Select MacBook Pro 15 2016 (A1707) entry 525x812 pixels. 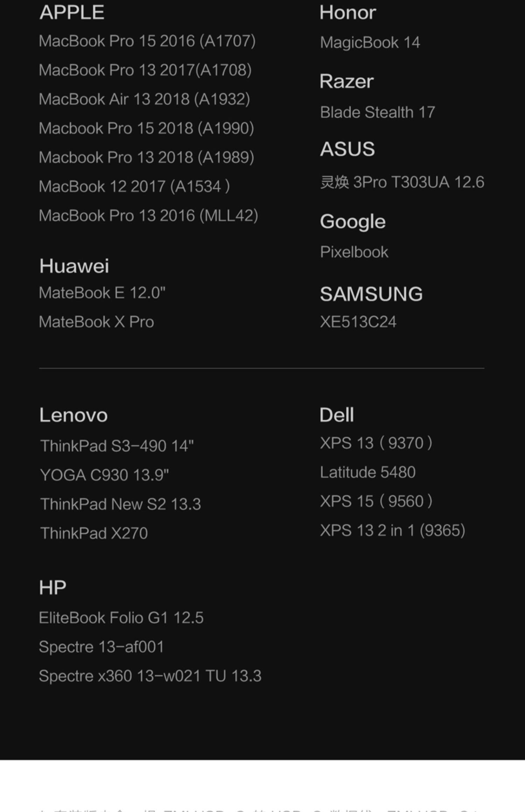point(147,41)
